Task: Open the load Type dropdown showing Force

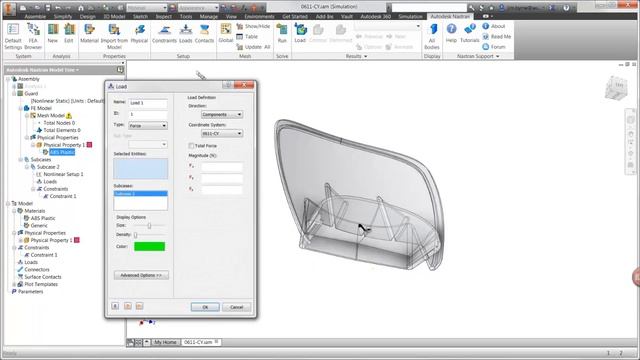Action: [148, 126]
